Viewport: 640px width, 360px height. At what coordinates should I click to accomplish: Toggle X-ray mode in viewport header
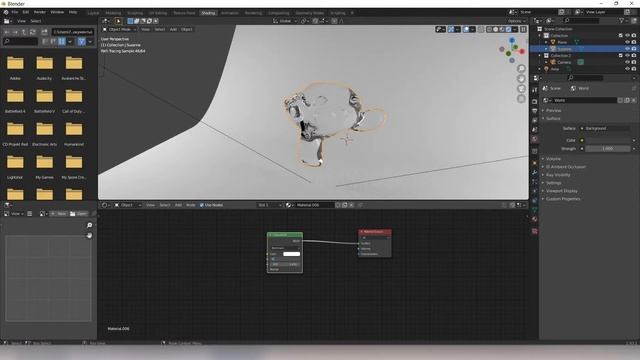(x=481, y=29)
